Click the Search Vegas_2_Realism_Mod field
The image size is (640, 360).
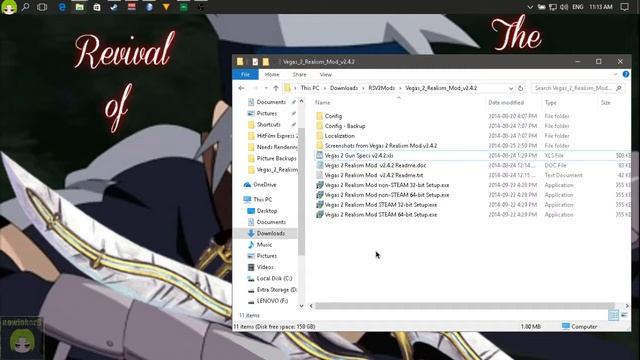click(578, 88)
